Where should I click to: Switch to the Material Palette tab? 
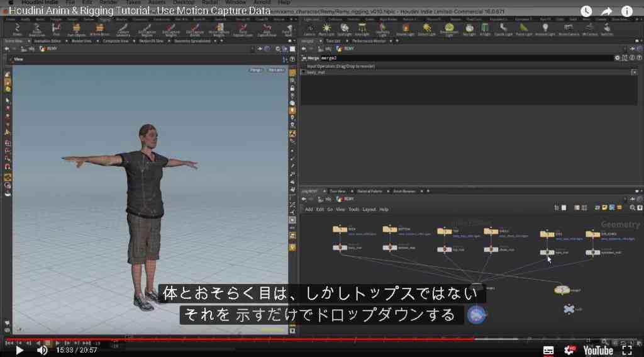(369, 191)
